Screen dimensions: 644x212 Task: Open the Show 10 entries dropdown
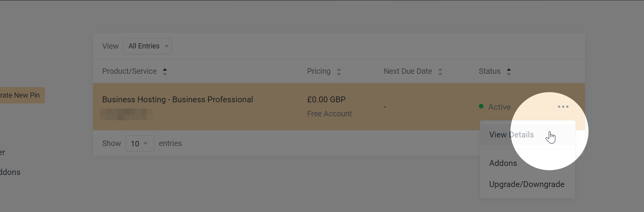(140, 143)
